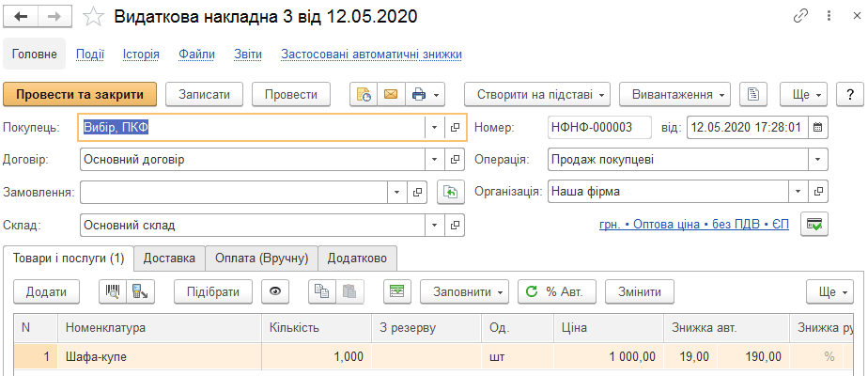Click the empty Замовлення input field
This screenshot has width=868, height=376.
(x=234, y=192)
